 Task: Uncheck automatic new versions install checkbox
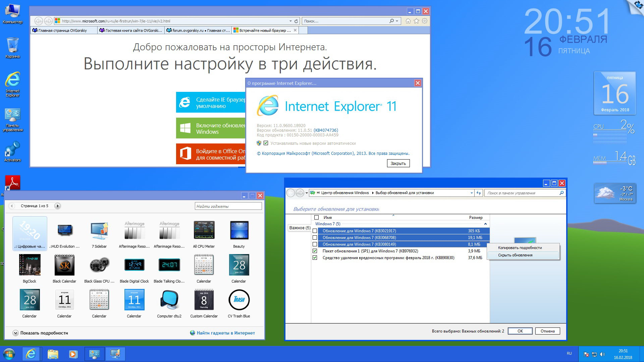[266, 143]
